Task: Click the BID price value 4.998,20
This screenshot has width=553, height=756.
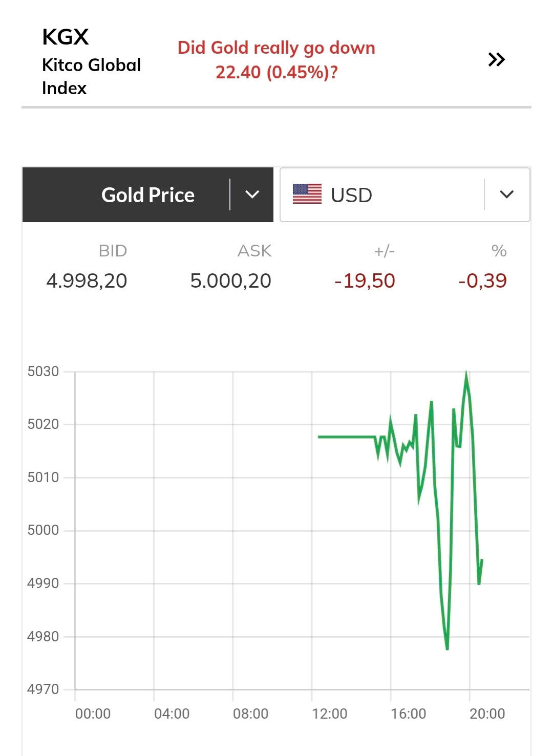Action: coord(87,280)
